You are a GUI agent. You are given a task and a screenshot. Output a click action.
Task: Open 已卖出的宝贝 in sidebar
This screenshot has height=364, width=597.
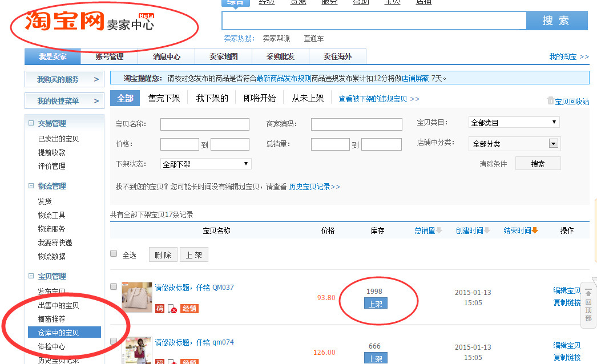point(58,139)
